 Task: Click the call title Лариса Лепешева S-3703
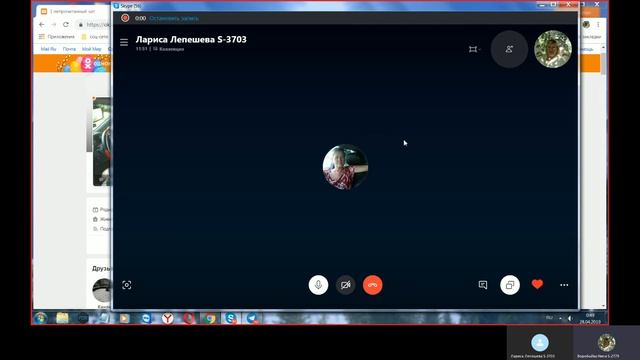(191, 40)
